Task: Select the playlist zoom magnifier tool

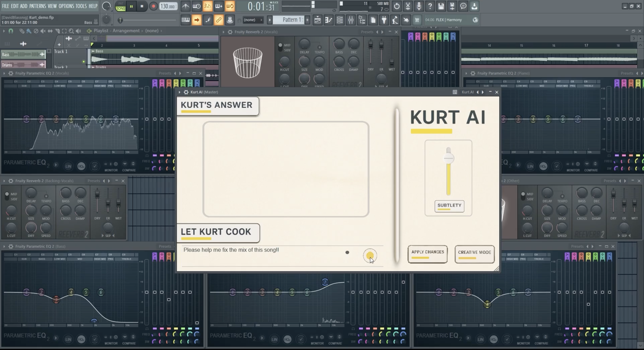Action: [71, 31]
